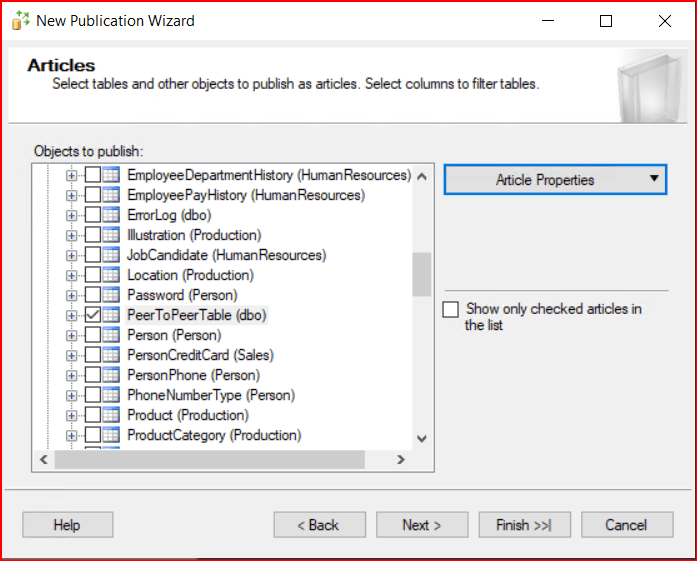The image size is (697, 561).
Task: Enable Show only checked articles in the list
Action: [451, 310]
